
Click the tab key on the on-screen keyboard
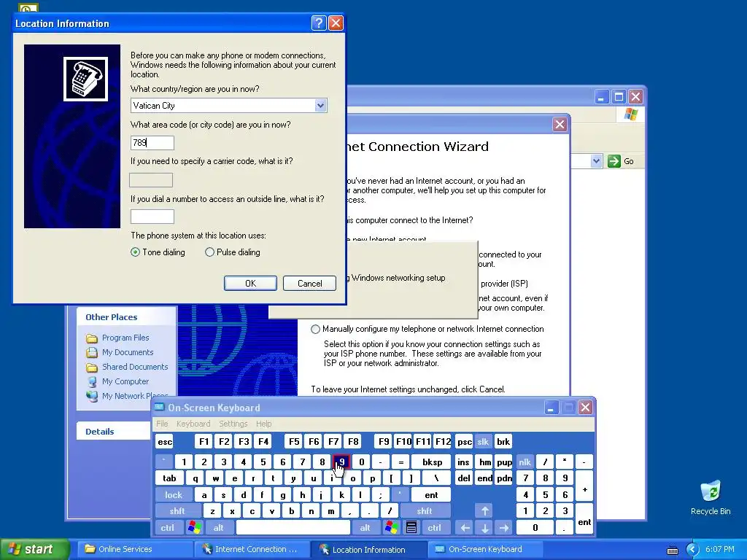[x=169, y=478]
